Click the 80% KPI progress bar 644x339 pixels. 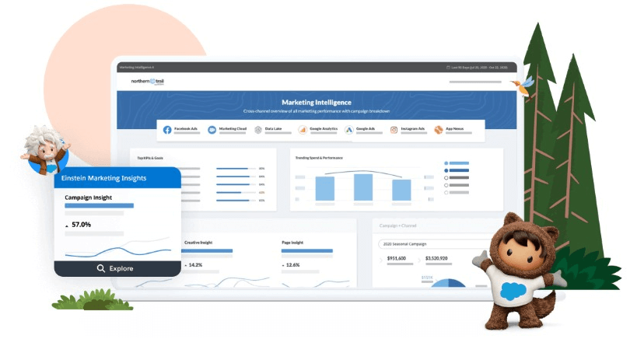pyautogui.click(x=236, y=168)
